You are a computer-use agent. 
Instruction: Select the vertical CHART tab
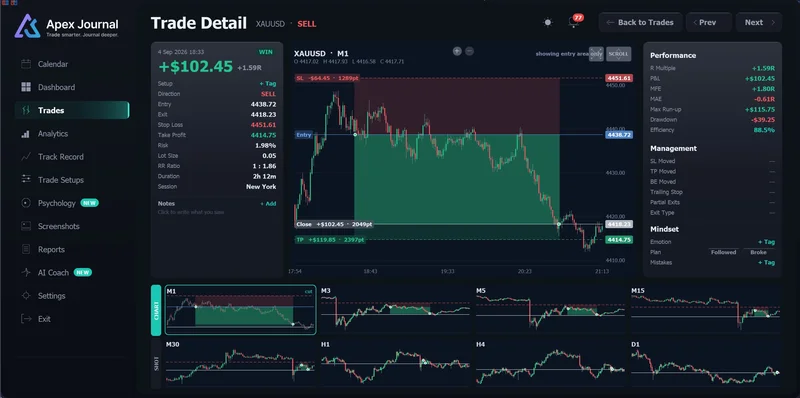click(156, 310)
